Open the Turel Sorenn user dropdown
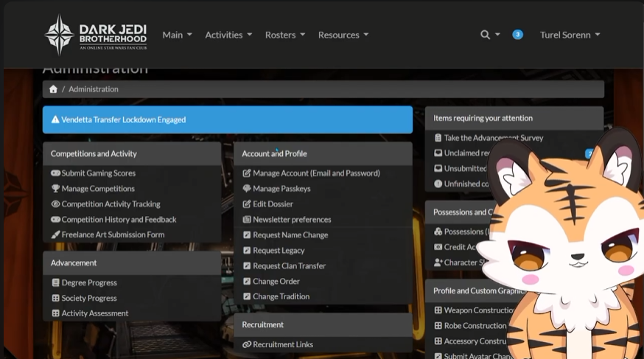The width and height of the screenshot is (644, 359). tap(570, 35)
